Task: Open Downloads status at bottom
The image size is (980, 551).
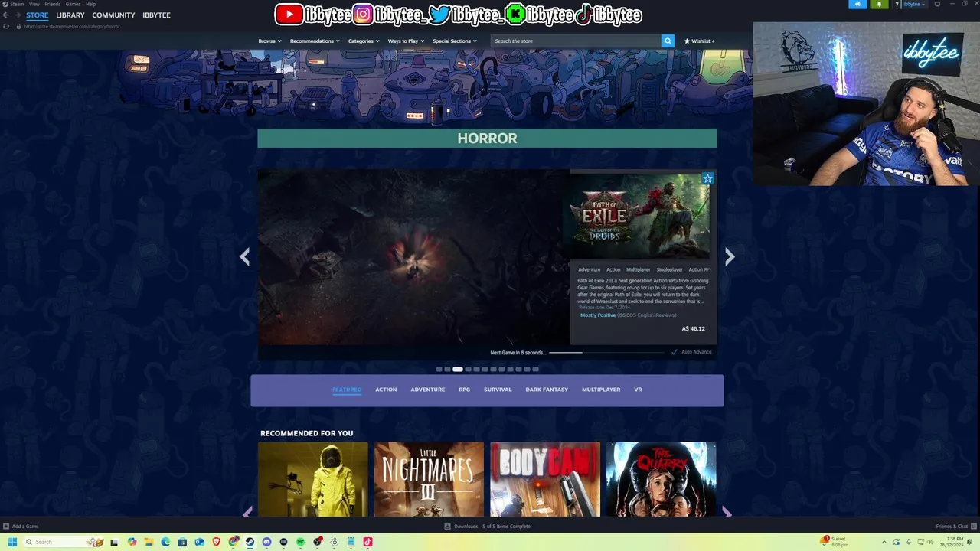Action: point(487,527)
